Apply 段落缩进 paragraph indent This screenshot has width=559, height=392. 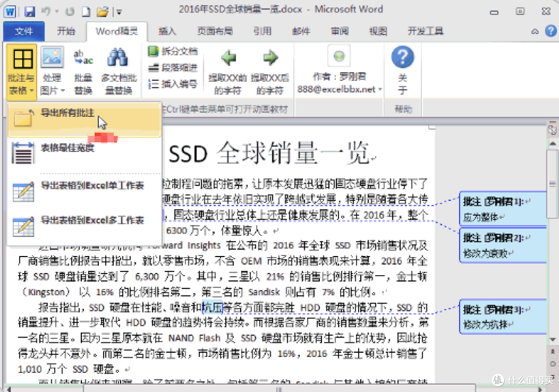click(x=173, y=67)
